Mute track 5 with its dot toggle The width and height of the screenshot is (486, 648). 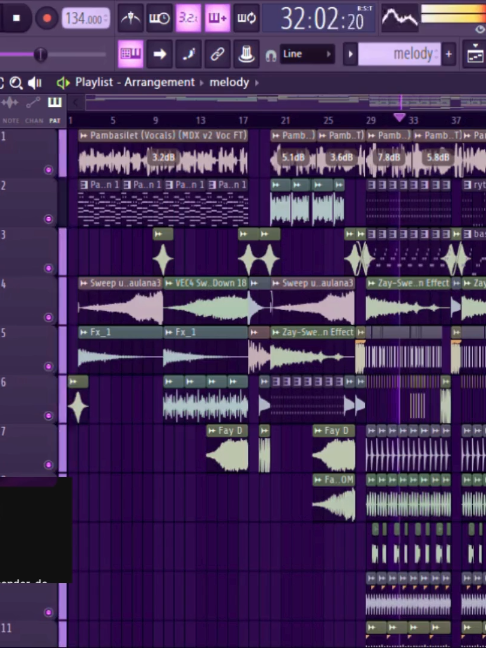tap(49, 367)
